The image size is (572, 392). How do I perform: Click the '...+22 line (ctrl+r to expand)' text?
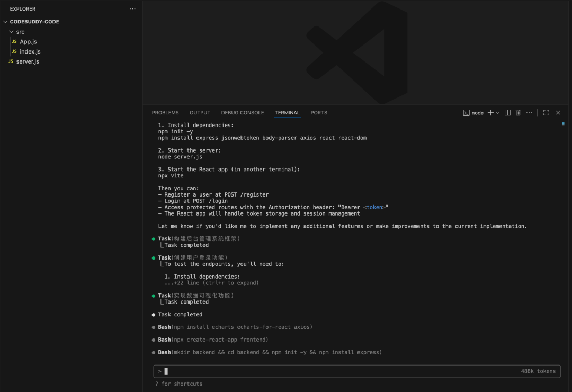tap(211, 283)
